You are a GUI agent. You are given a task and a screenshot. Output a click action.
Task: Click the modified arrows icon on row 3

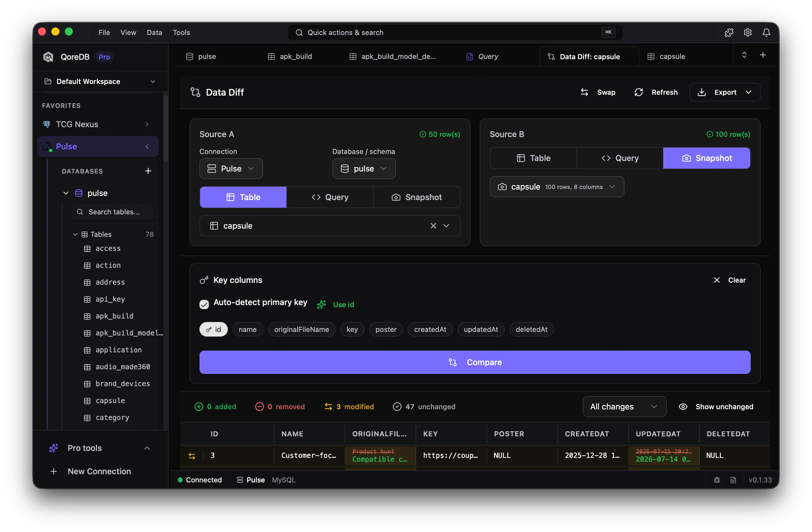(192, 456)
